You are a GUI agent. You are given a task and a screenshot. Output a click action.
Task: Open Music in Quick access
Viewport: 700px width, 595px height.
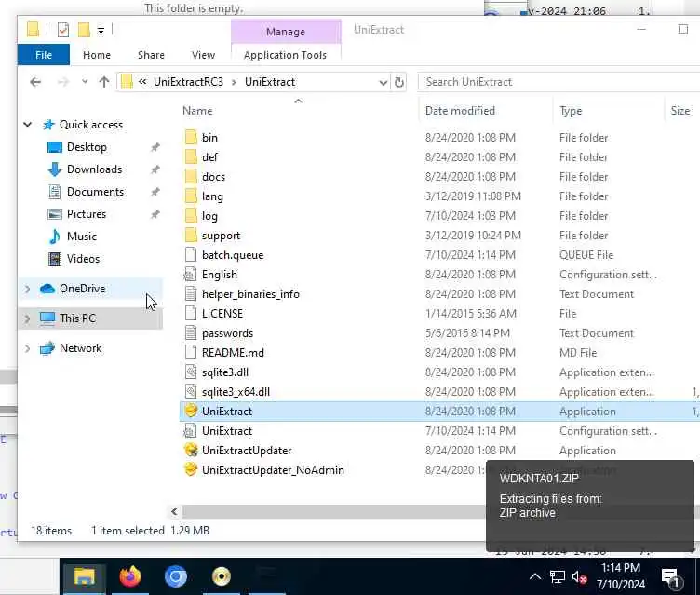pyautogui.click(x=81, y=237)
